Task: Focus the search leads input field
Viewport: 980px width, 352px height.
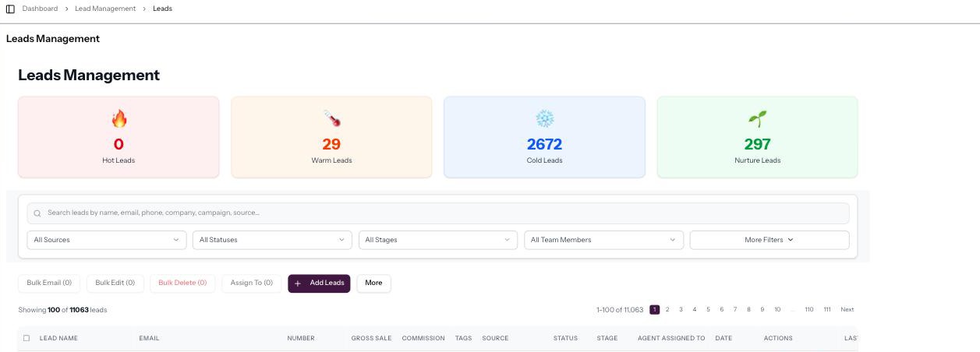Action: (438, 213)
